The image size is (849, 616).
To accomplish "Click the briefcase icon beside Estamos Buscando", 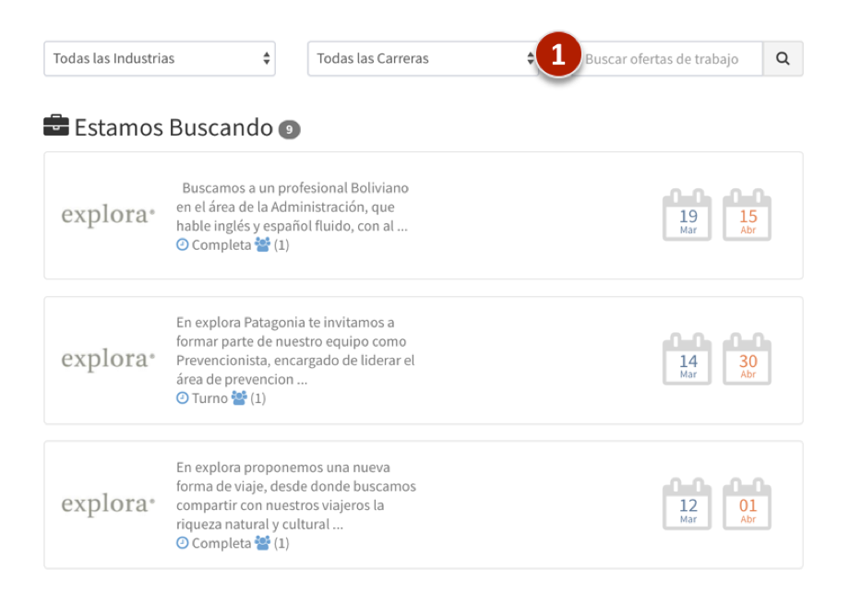I will pyautogui.click(x=56, y=126).
